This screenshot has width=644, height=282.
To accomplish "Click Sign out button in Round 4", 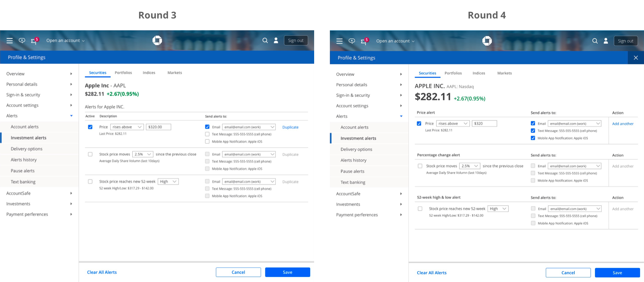I will tap(626, 41).
